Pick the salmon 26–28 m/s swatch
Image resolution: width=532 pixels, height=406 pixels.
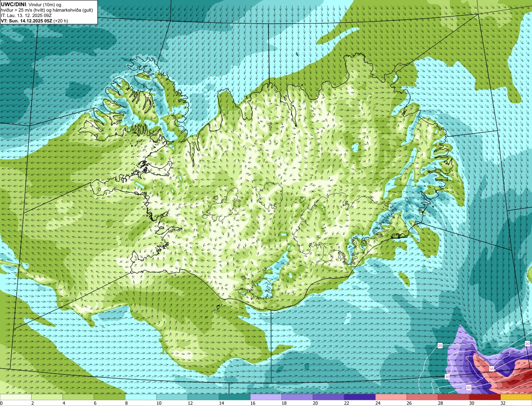point(422,397)
